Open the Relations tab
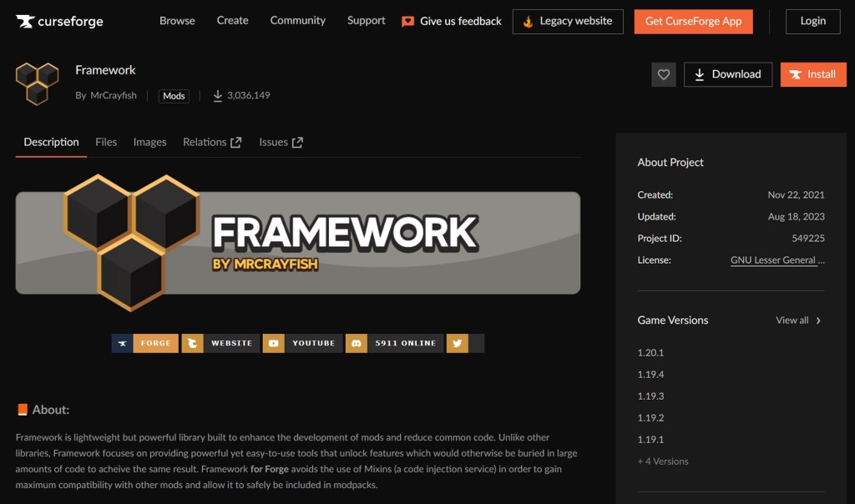Image resolution: width=855 pixels, height=504 pixels. 212,142
